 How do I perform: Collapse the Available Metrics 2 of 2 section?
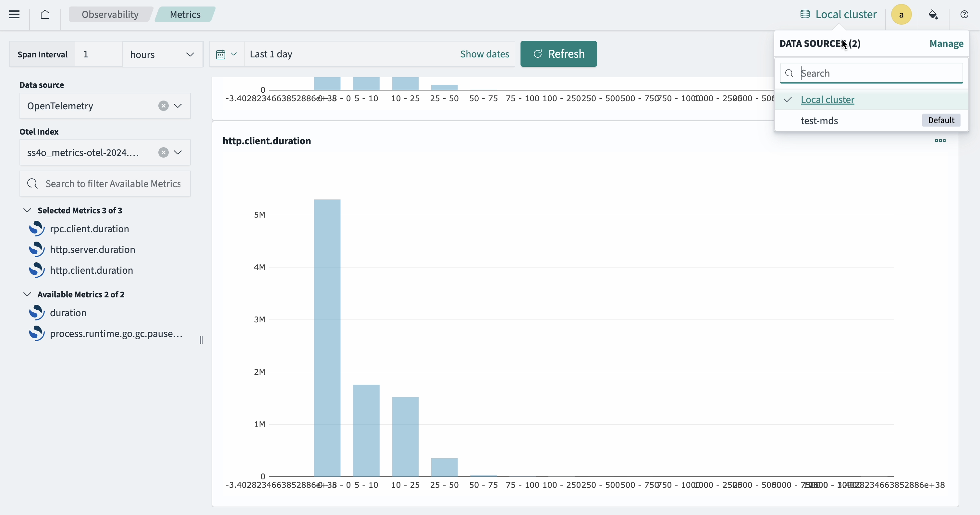pos(27,294)
